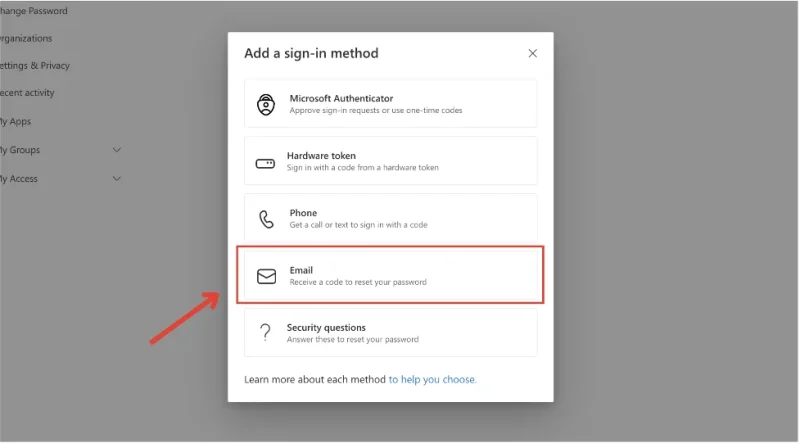
Task: Select the Phone sign-in method
Action: click(x=390, y=218)
